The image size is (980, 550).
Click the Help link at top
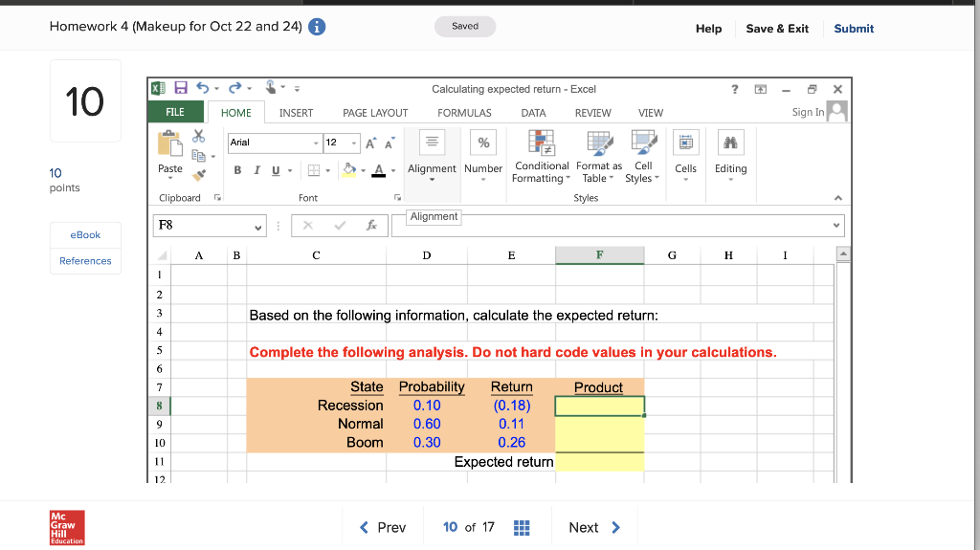point(709,28)
